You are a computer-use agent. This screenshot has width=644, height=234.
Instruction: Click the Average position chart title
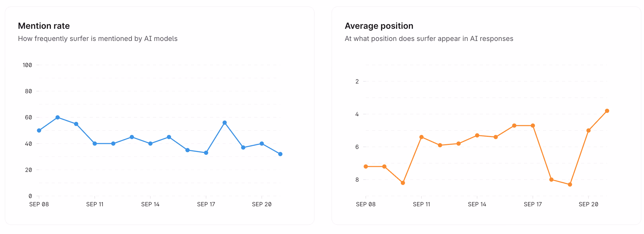click(379, 26)
